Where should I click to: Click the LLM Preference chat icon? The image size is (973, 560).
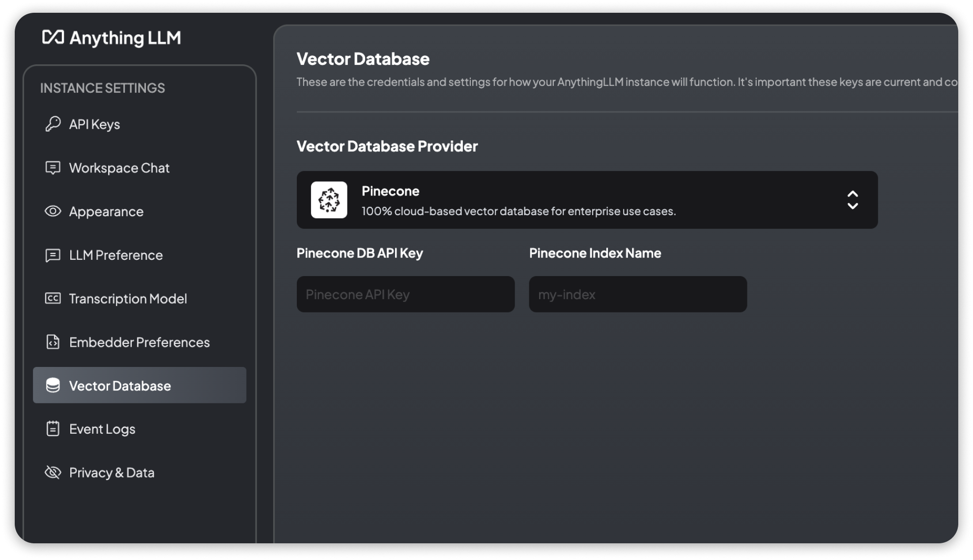(52, 255)
